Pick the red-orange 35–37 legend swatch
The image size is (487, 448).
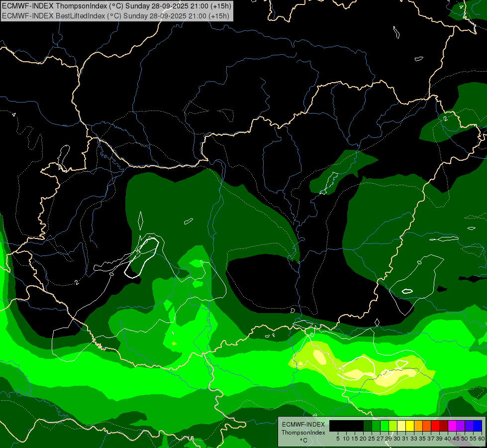[x=427, y=426]
